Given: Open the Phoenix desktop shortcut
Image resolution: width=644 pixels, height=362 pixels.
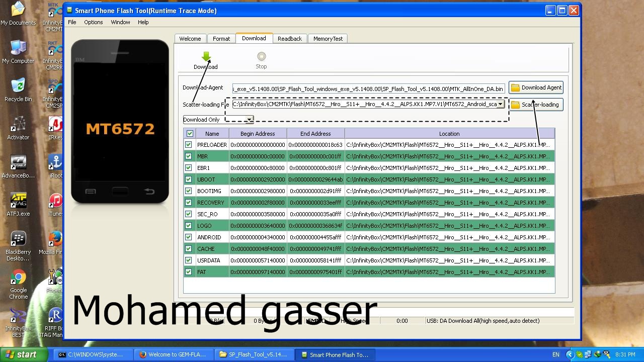Looking at the screenshot, I should [54, 281].
